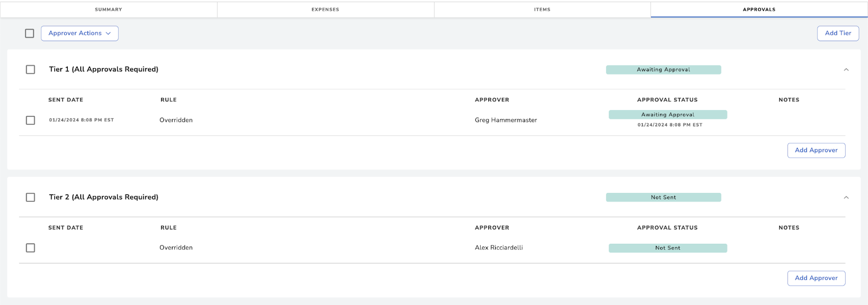Switch to the Summary tab
The height and width of the screenshot is (305, 868).
pyautogui.click(x=108, y=9)
